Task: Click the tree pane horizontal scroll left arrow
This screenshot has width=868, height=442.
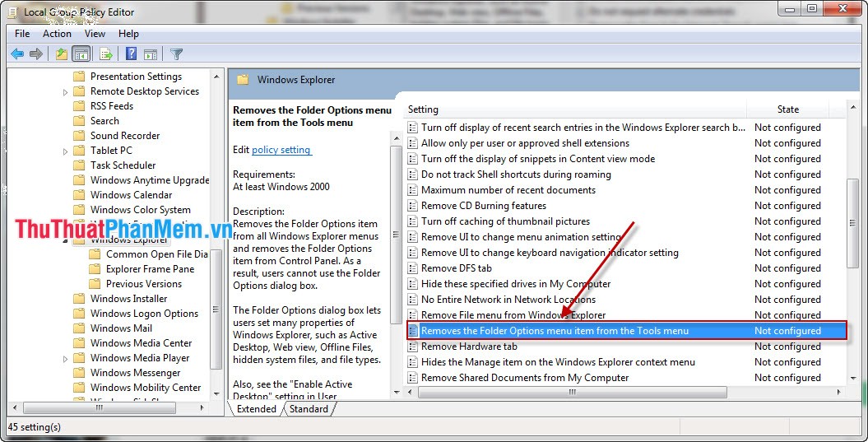Action: 14,407
